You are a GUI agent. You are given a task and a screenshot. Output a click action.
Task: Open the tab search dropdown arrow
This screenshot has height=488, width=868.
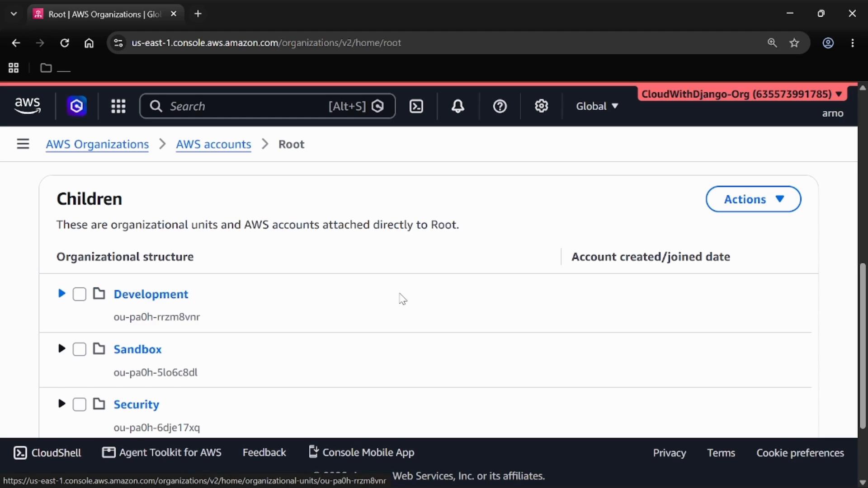14,14
